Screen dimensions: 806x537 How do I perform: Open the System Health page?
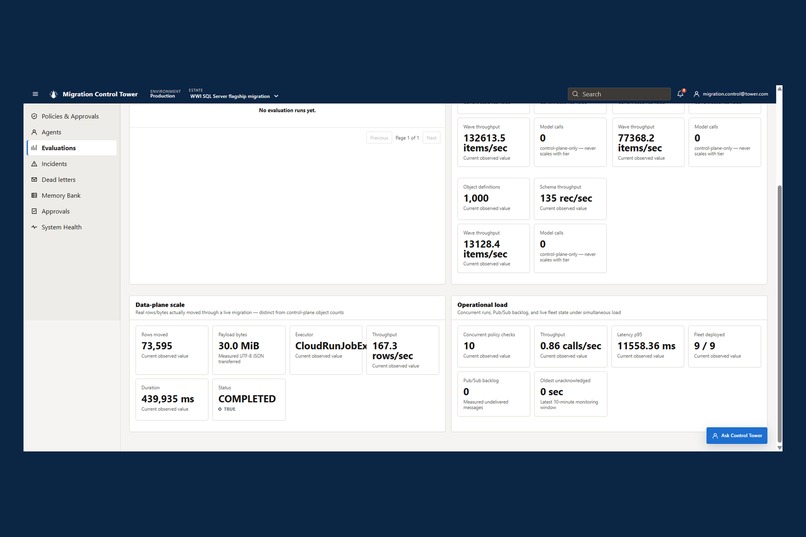(x=72, y=227)
